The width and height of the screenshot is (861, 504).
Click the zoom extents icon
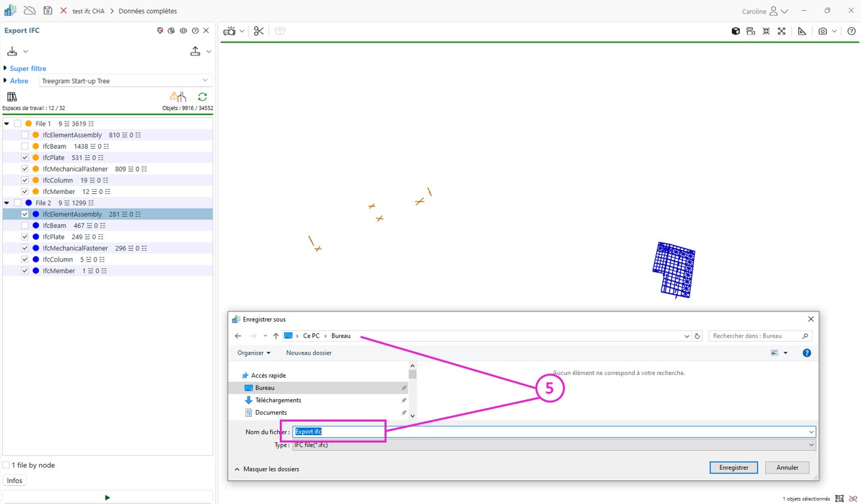781,31
